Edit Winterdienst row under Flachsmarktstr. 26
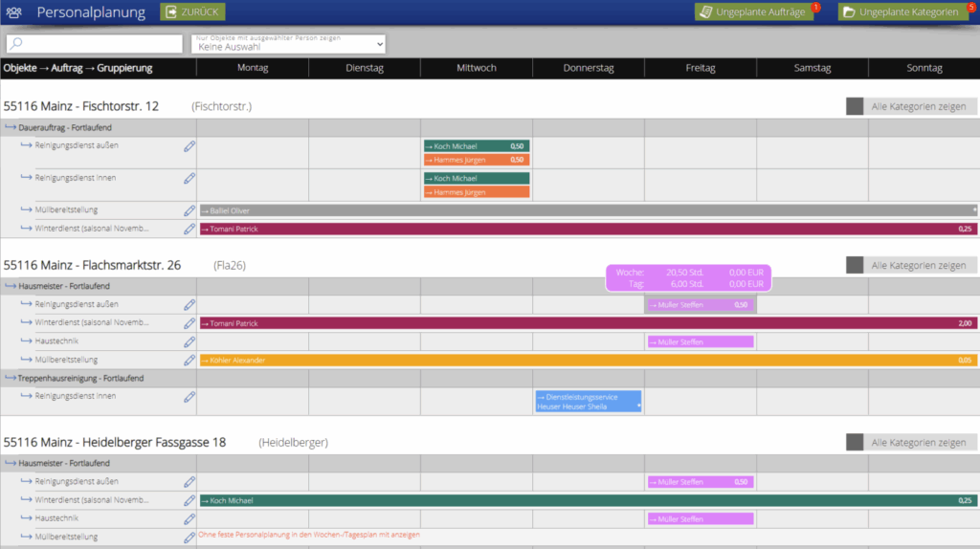The width and height of the screenshot is (980, 549). point(189,323)
